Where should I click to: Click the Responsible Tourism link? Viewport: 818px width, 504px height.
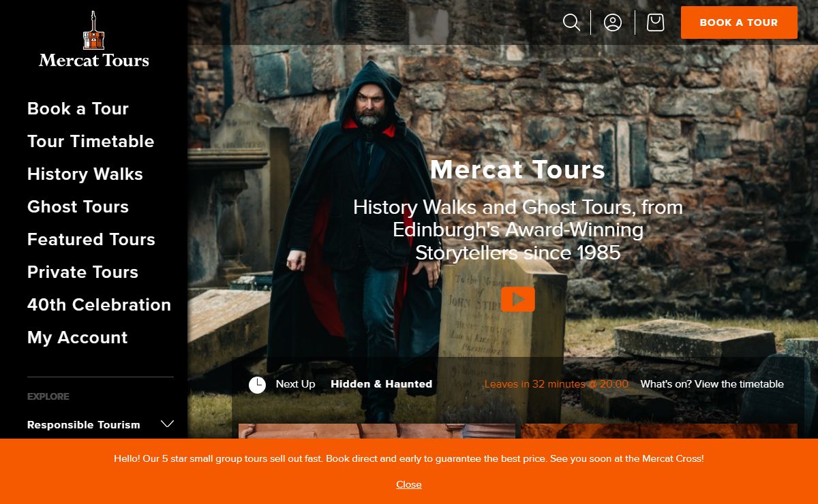(84, 425)
